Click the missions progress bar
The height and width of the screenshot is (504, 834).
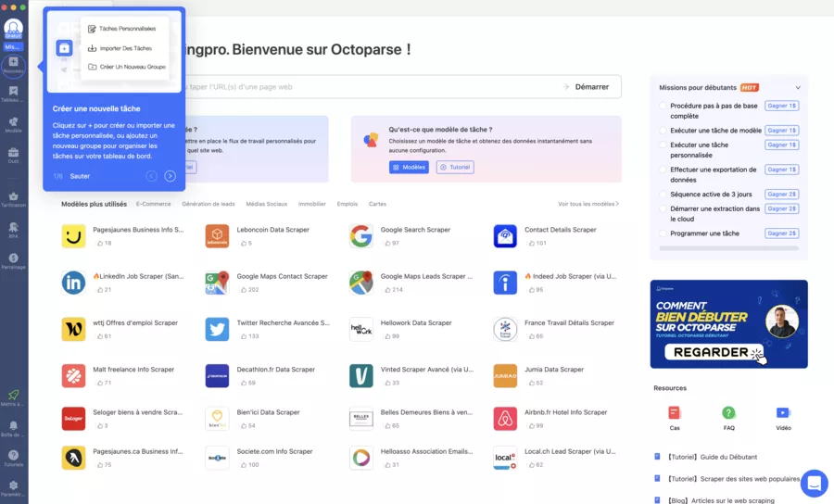pos(728,248)
